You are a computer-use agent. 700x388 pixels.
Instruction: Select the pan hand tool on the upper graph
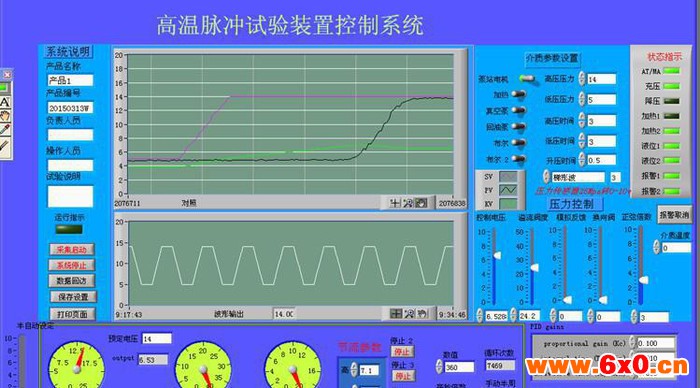(x=421, y=203)
